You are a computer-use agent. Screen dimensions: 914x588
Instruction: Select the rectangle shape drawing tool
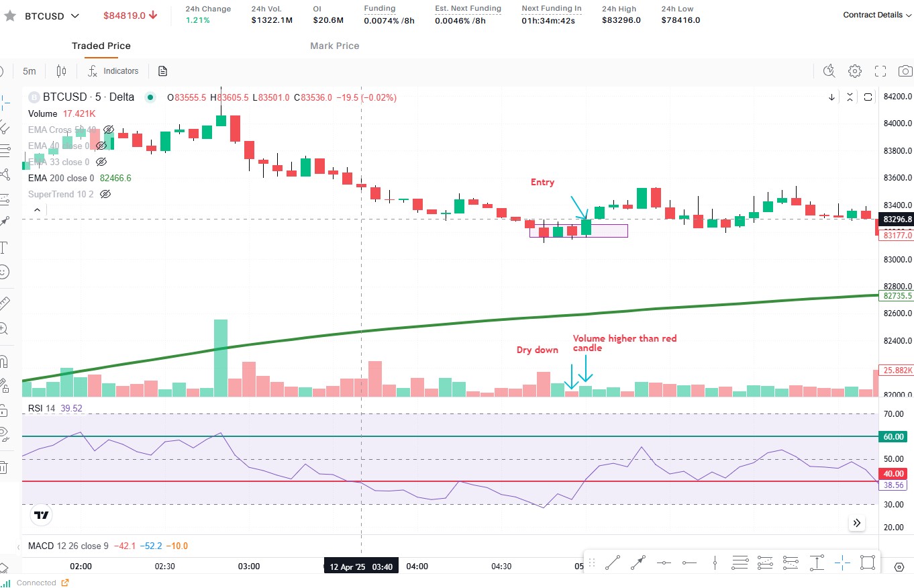coord(867,562)
